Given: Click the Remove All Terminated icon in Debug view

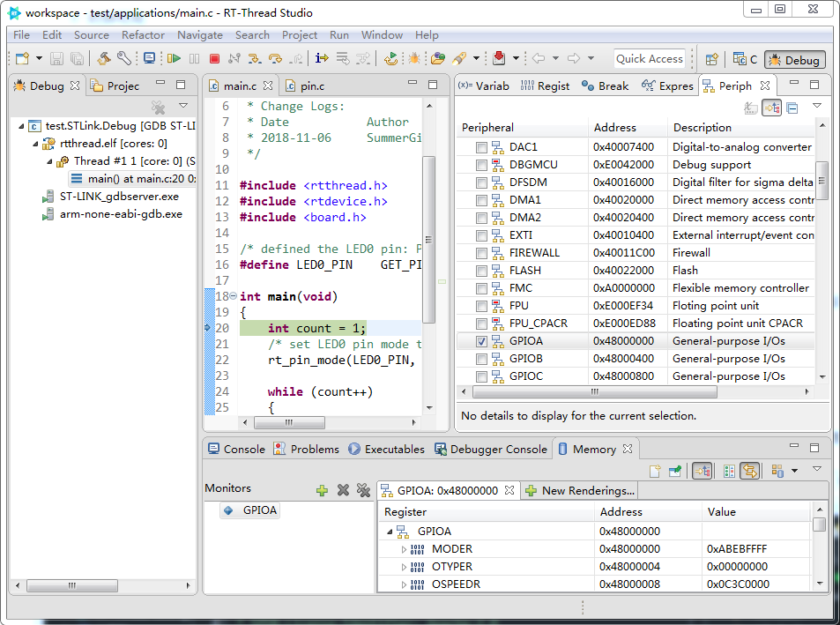Looking at the screenshot, I should tap(158, 108).
